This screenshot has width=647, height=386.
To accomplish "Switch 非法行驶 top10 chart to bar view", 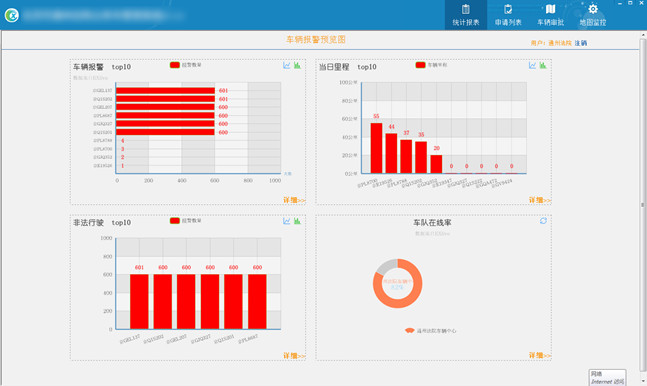I will 297,221.
